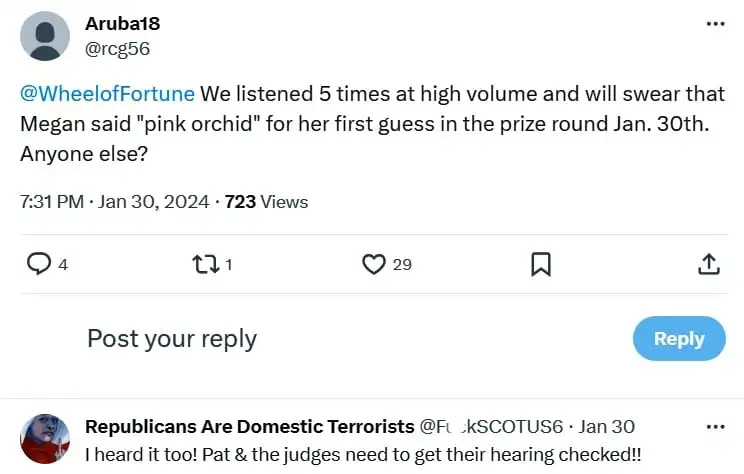The image size is (744, 474).
Task: Click Aruba18's gray profile avatar
Action: pos(45,36)
